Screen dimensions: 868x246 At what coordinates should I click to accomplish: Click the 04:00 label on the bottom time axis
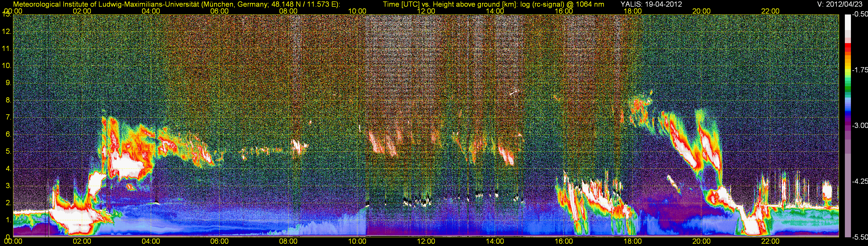[x=151, y=241]
